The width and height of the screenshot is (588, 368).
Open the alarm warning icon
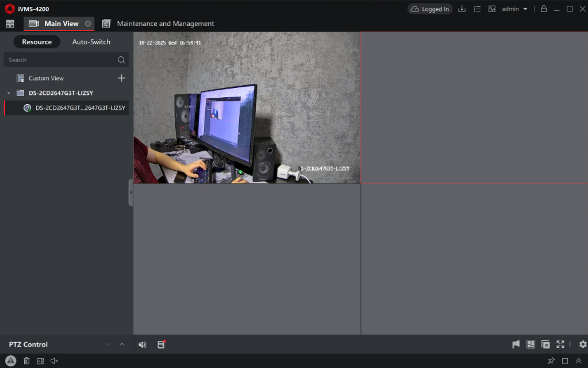(10, 361)
